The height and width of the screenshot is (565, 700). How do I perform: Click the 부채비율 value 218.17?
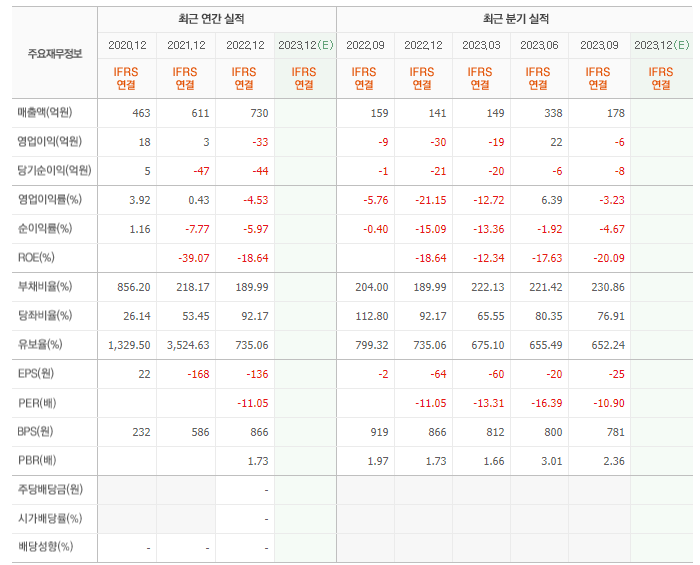[x=192, y=287]
